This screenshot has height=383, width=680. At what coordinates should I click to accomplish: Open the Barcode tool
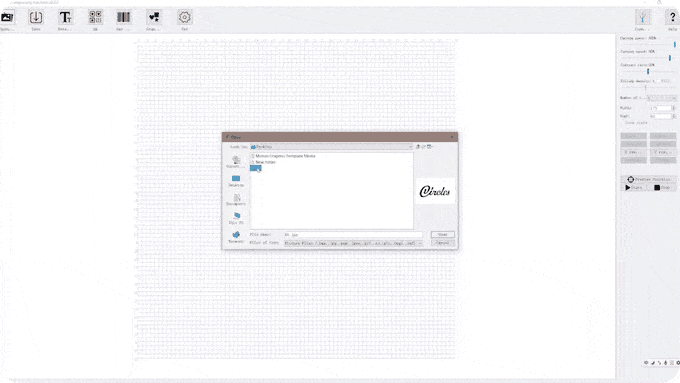[124, 17]
